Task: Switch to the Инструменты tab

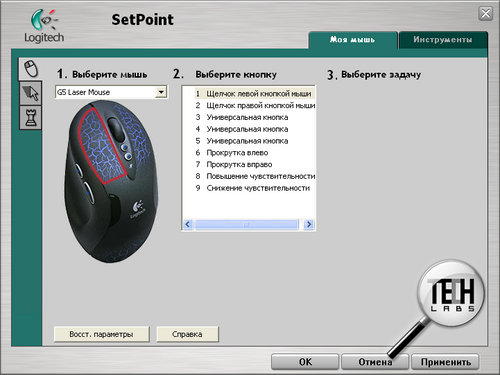Action: click(x=443, y=40)
